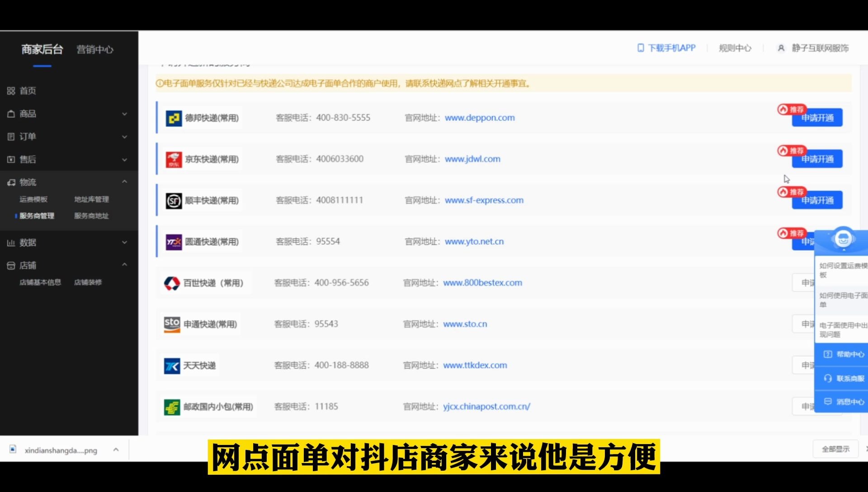Select 客服电话 400-830-5555 text

click(x=323, y=118)
